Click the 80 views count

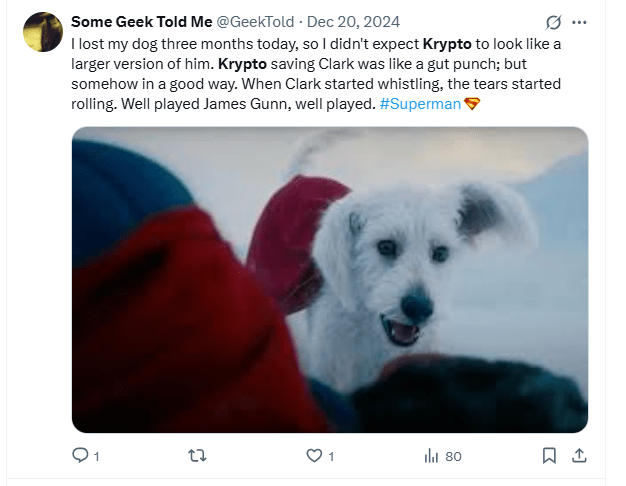[453, 457]
